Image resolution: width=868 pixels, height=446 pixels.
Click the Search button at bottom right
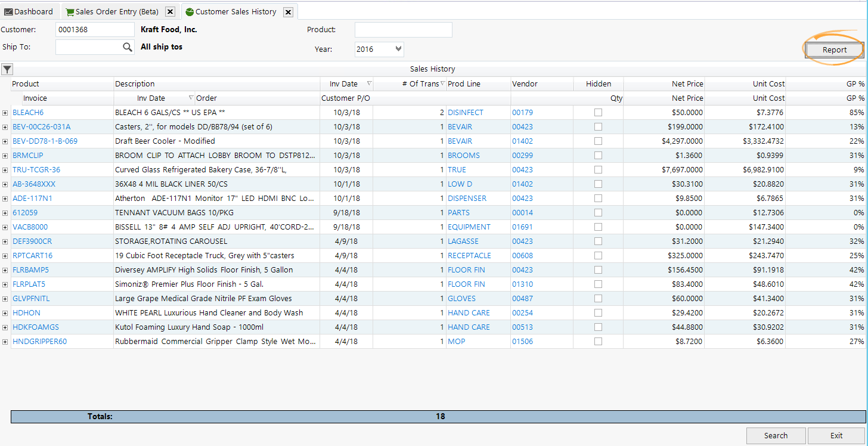click(x=776, y=435)
